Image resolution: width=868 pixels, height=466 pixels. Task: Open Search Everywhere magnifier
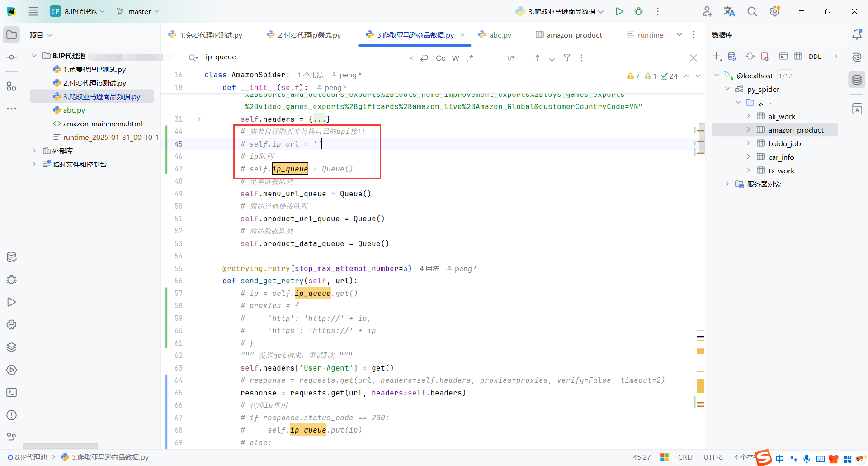coord(752,11)
